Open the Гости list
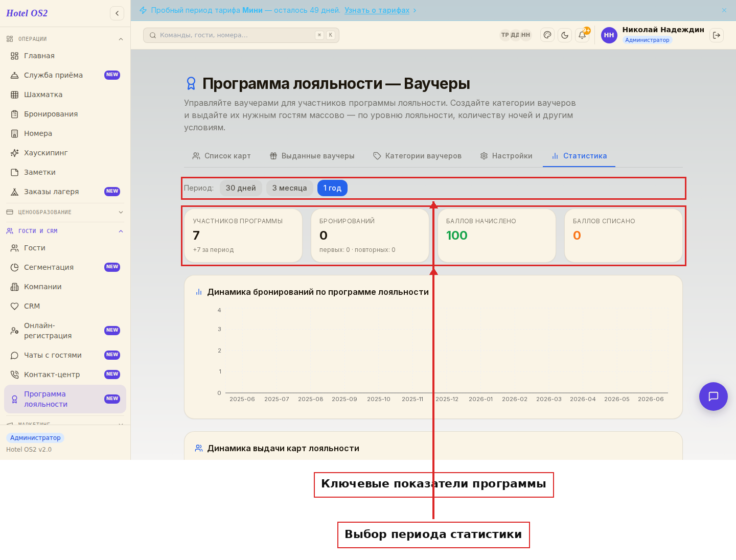Screen dimensions: 736x560 (65, 248)
